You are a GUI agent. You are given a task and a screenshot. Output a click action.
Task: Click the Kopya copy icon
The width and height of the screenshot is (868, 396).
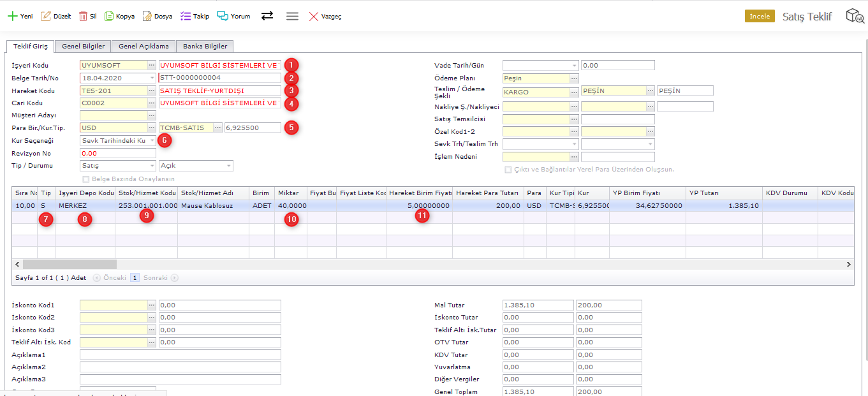coord(109,17)
